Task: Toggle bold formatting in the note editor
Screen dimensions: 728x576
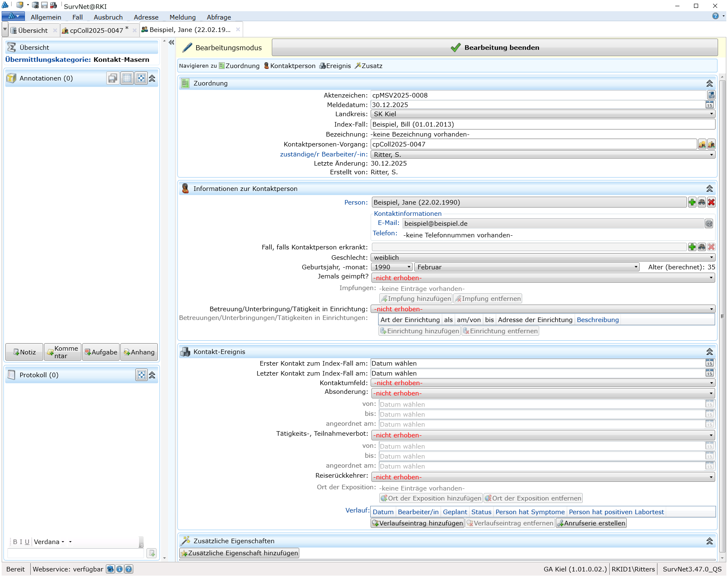Action: click(x=15, y=542)
